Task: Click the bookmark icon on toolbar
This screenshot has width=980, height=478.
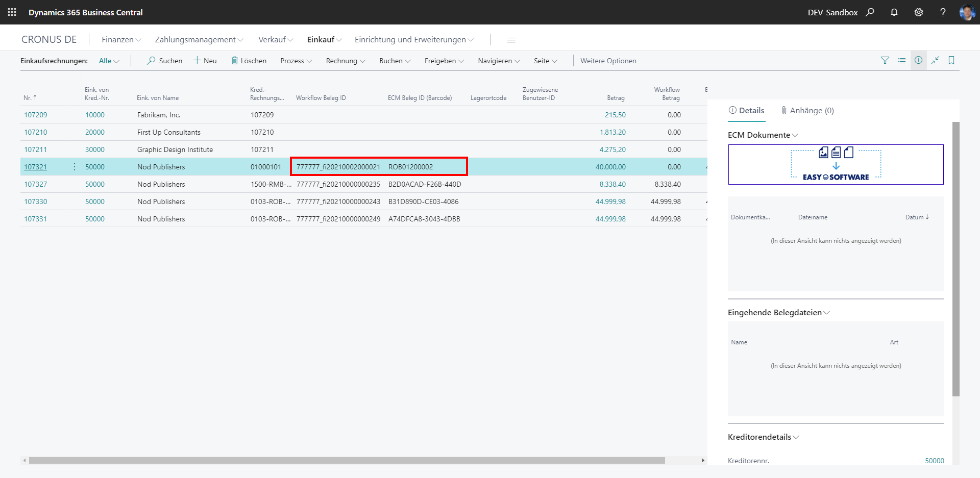Action: pyautogui.click(x=951, y=61)
